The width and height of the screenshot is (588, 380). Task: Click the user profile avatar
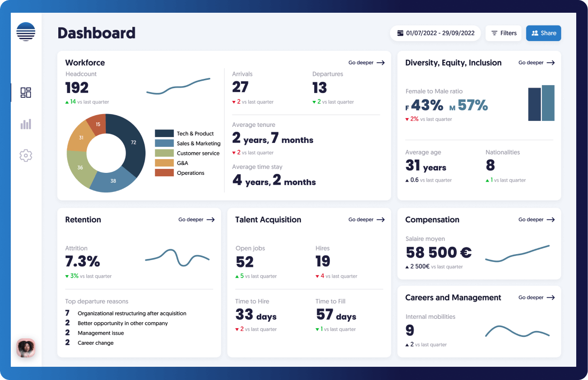coord(25,348)
